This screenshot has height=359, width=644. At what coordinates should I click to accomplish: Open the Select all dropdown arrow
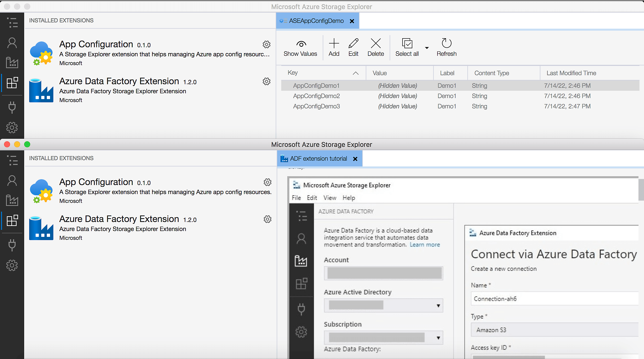click(x=427, y=48)
